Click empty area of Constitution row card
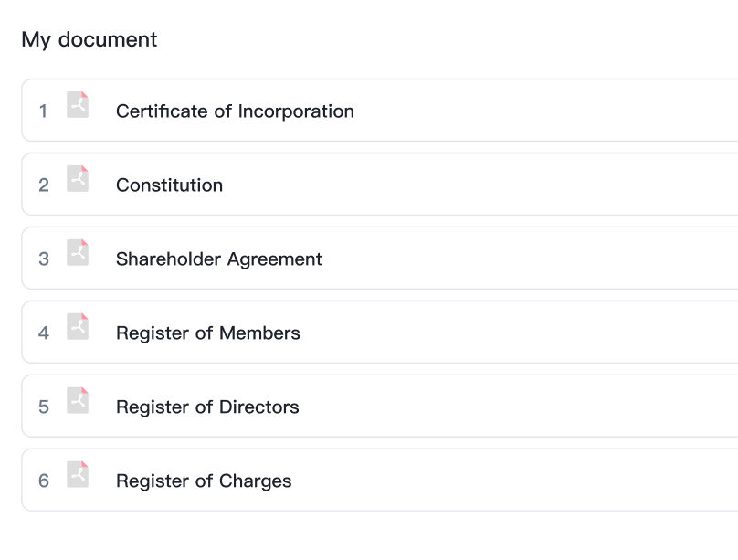The image size is (738, 560). point(470,184)
